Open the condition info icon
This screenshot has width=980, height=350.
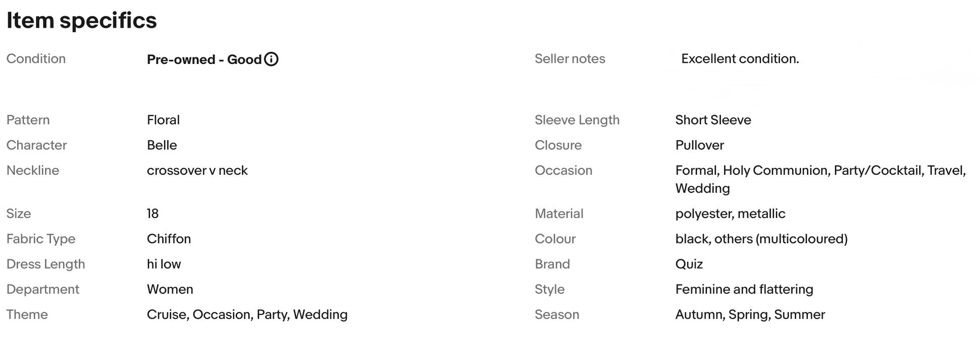click(x=271, y=59)
